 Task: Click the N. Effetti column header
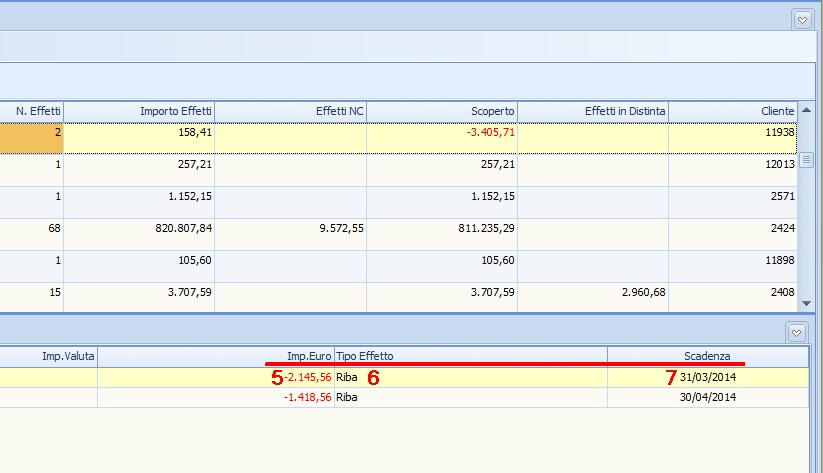tap(32, 111)
